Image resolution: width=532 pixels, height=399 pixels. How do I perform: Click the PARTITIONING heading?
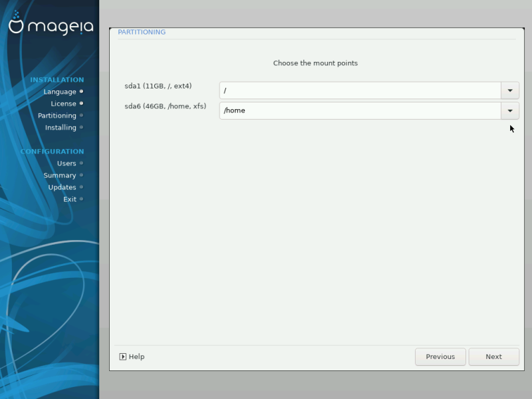pyautogui.click(x=142, y=32)
